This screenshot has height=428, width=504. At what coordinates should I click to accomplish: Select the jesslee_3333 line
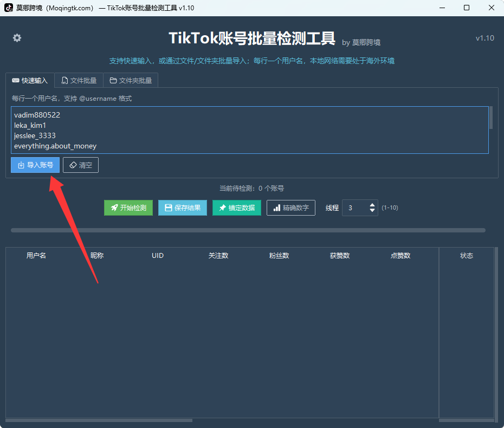[35, 135]
